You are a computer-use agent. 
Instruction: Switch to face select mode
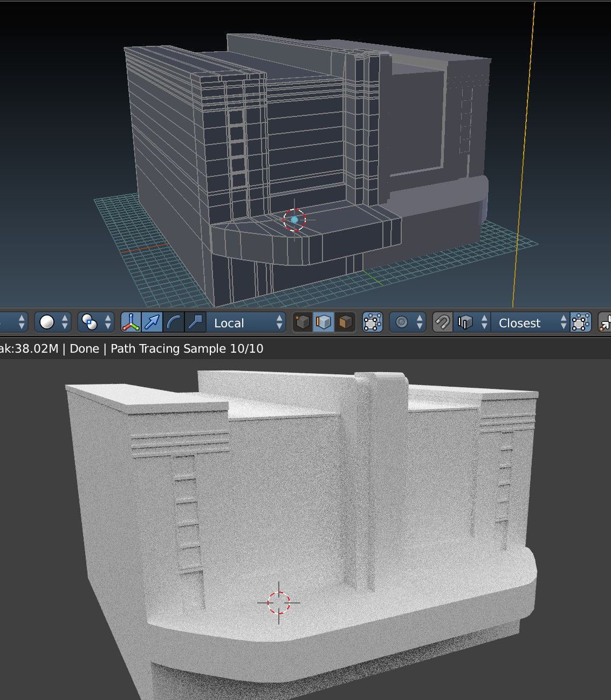(x=345, y=322)
